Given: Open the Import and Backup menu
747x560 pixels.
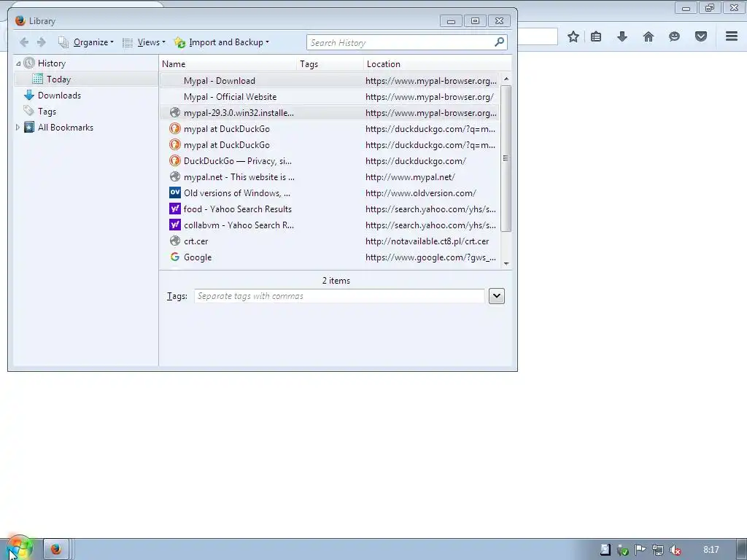Looking at the screenshot, I should coord(222,42).
